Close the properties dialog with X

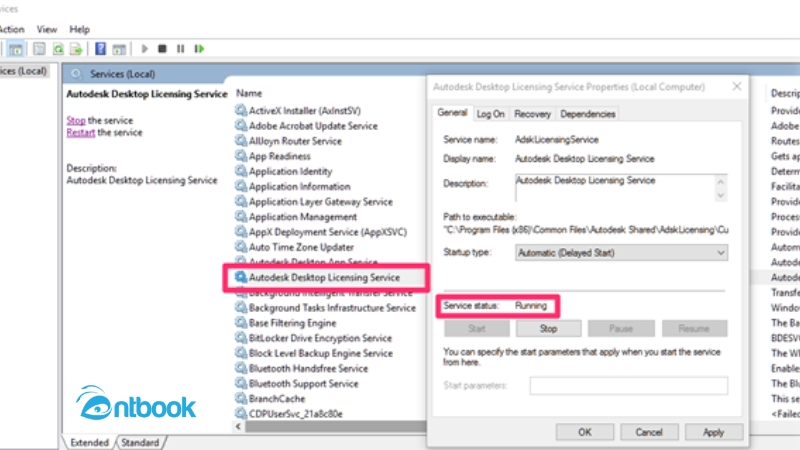pyautogui.click(x=737, y=86)
